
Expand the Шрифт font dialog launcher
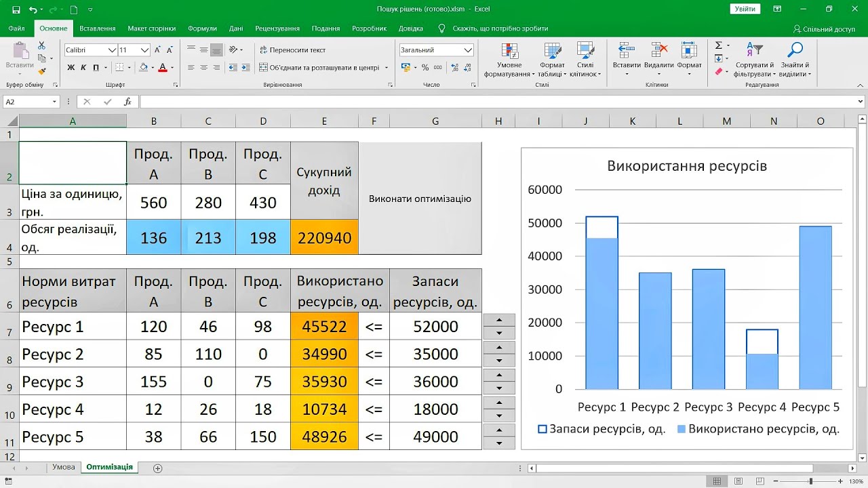[176, 85]
